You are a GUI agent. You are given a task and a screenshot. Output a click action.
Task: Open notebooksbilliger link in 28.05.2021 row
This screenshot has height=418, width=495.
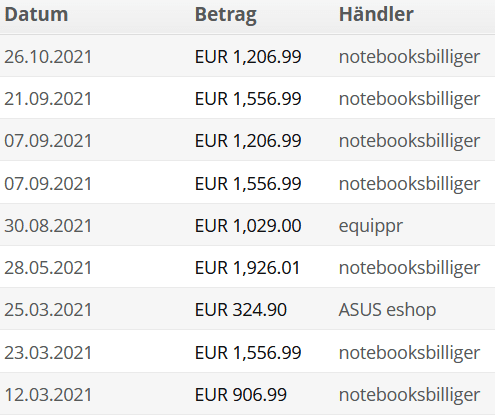click(409, 268)
